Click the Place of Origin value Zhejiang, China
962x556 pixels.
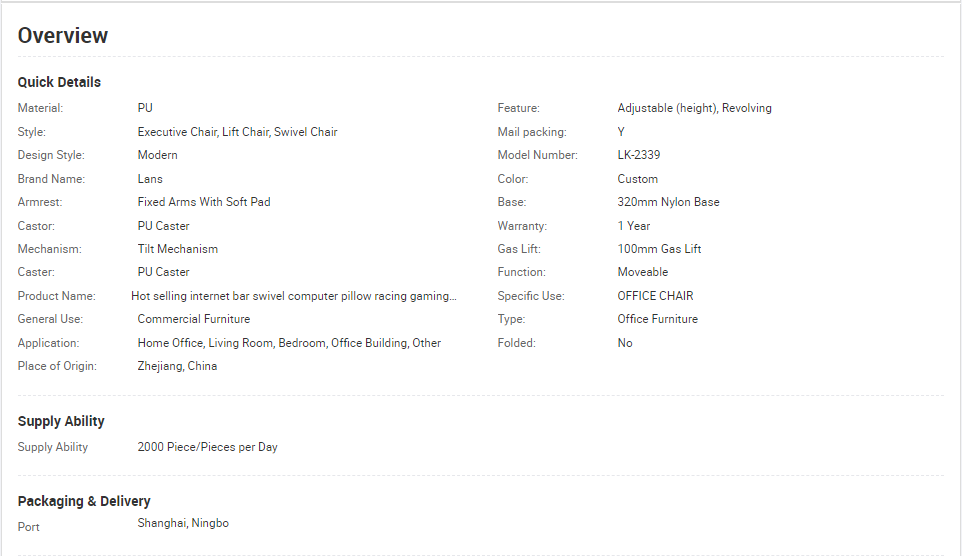[x=177, y=366]
